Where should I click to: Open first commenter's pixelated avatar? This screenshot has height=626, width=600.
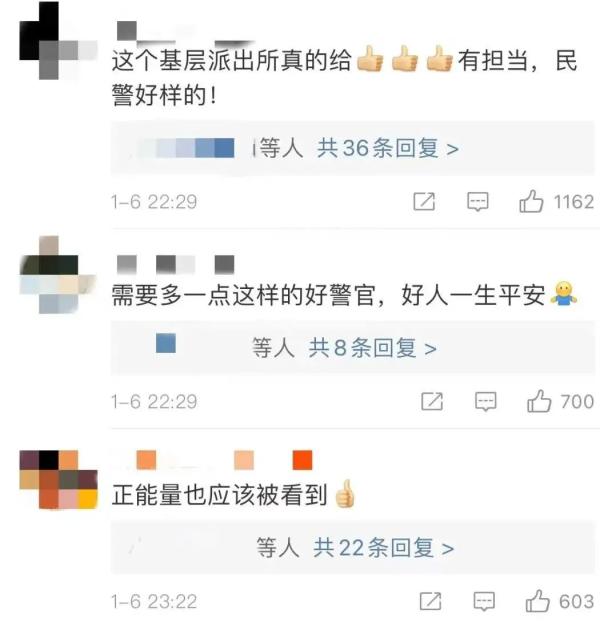click(x=58, y=41)
